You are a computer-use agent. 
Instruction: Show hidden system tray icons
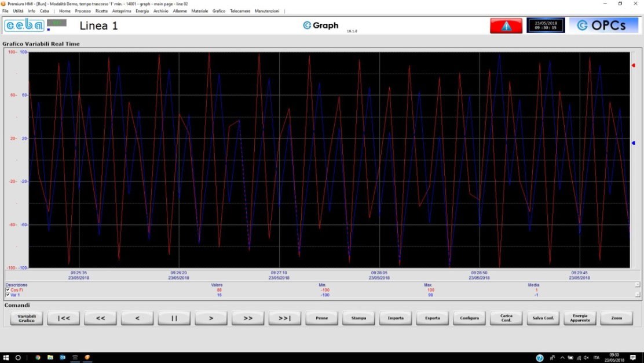[562, 358]
